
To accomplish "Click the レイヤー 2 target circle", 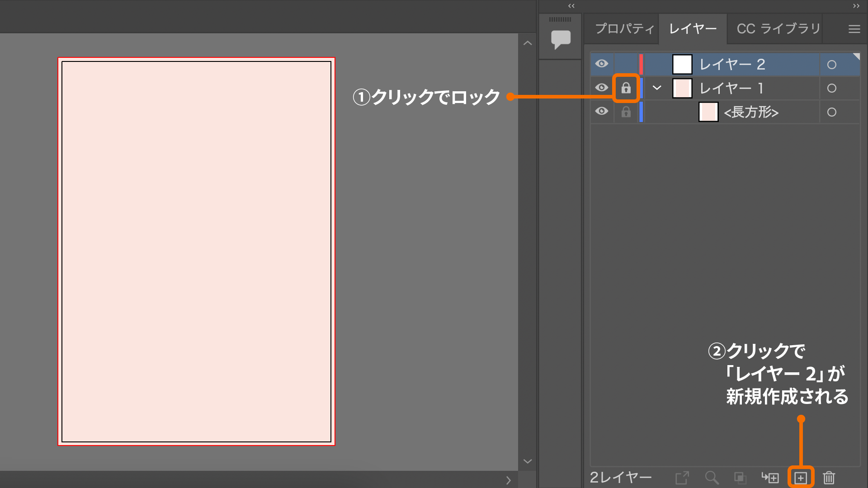I will pos(831,65).
